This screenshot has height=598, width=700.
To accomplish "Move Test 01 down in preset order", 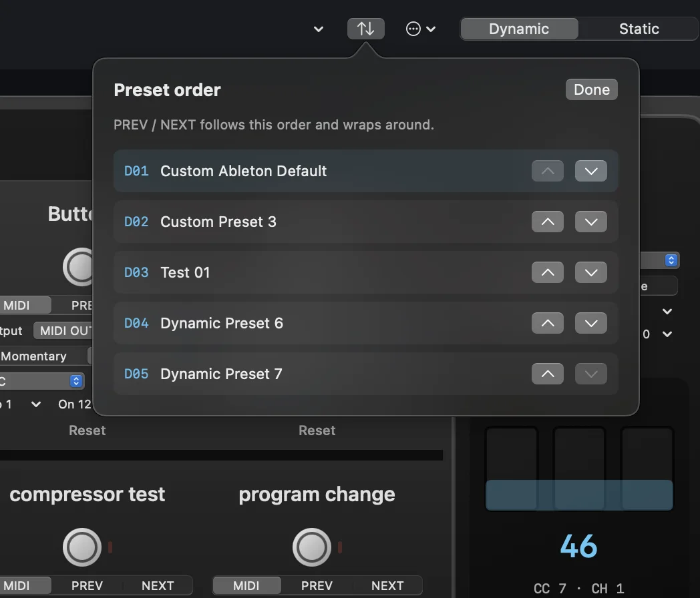I will tap(590, 272).
